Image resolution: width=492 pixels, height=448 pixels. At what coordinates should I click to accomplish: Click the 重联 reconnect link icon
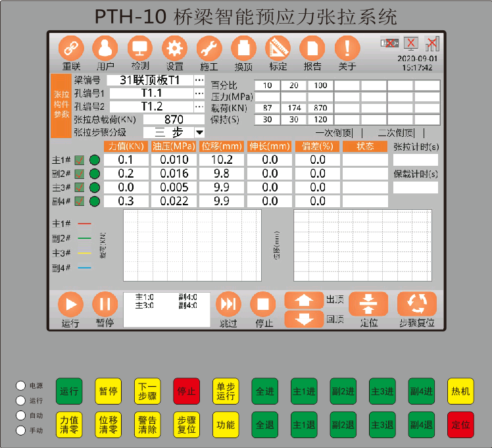(x=71, y=48)
